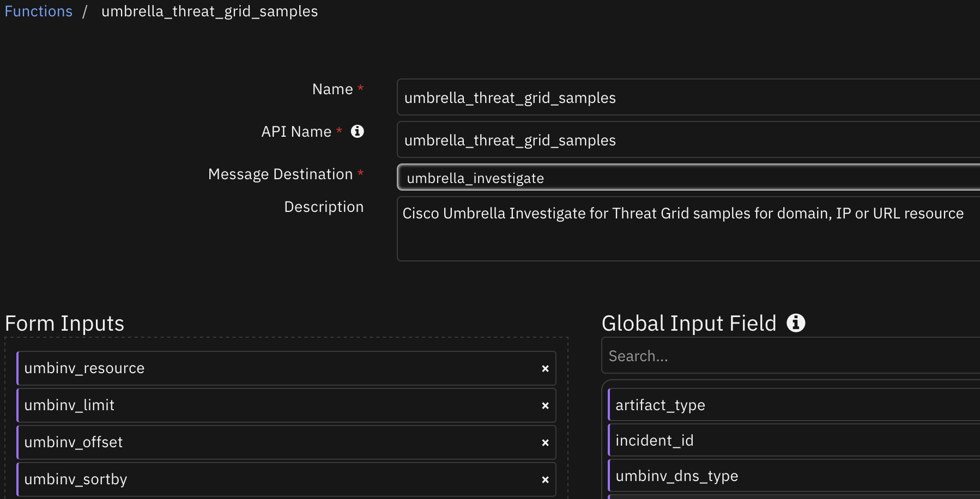Edit the API Name input field
The image size is (980, 499).
688,139
